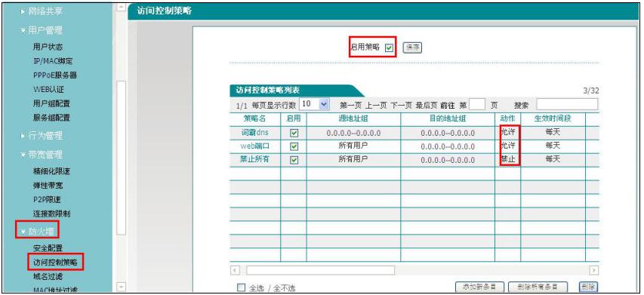
Task: Click the 目的地址组 column header
Action: 448,119
